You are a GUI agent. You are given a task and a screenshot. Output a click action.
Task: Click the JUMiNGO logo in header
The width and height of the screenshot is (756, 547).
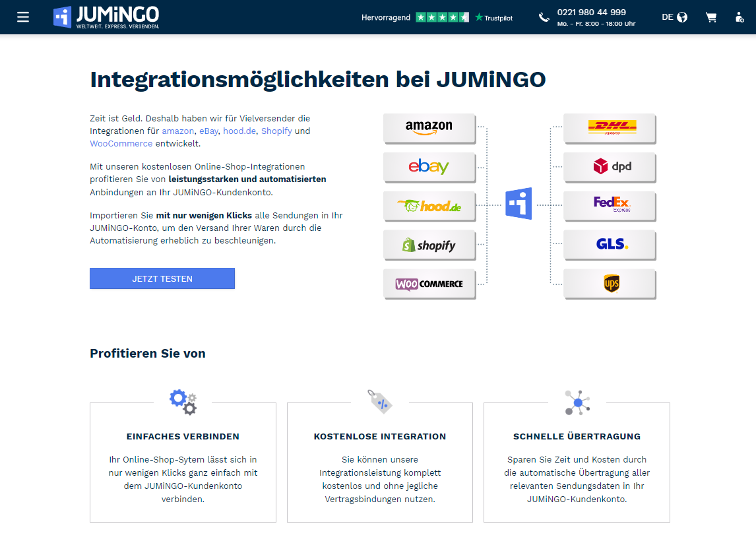(x=106, y=17)
